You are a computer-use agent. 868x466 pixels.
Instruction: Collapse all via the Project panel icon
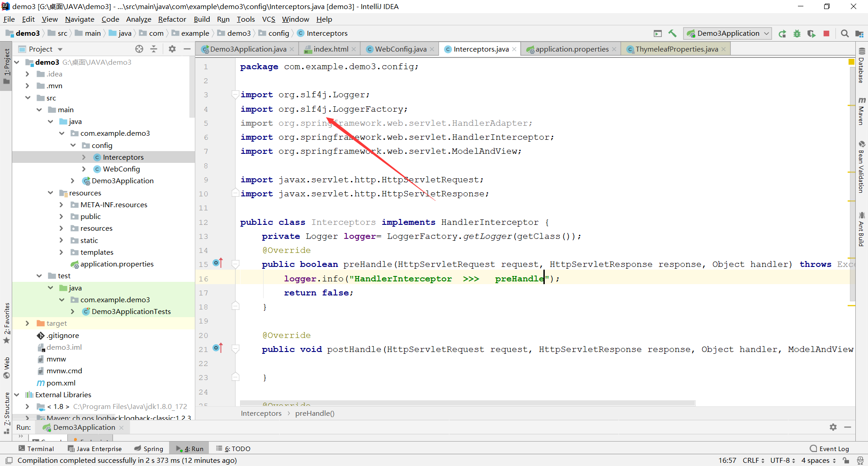point(154,49)
